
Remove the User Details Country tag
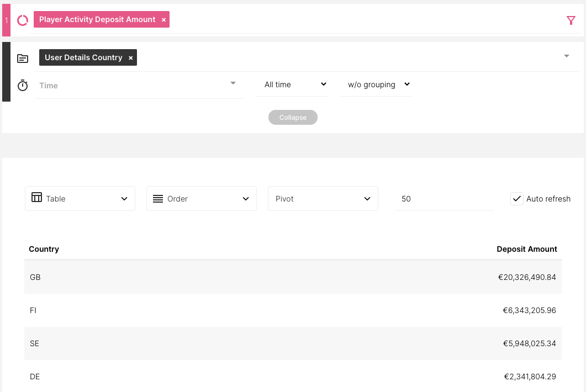(x=130, y=58)
